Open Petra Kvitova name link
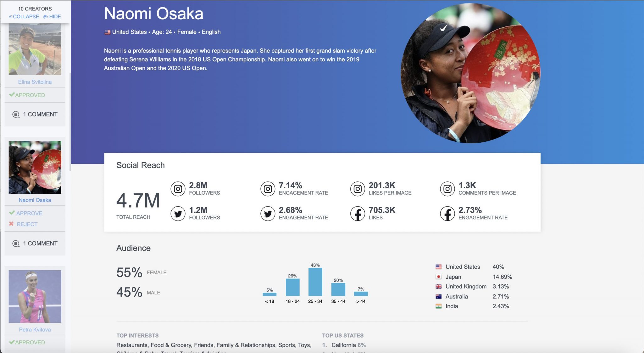The height and width of the screenshot is (353, 644). (35, 330)
